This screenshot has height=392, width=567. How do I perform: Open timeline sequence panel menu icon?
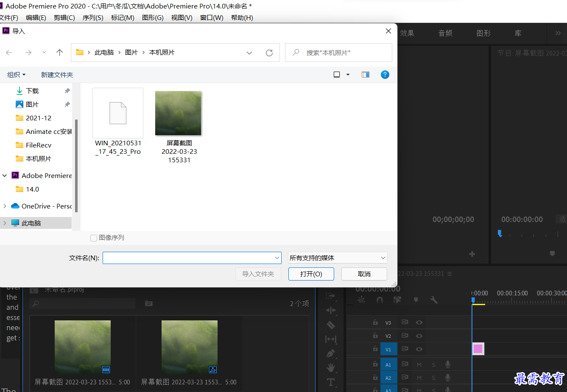coord(450,274)
